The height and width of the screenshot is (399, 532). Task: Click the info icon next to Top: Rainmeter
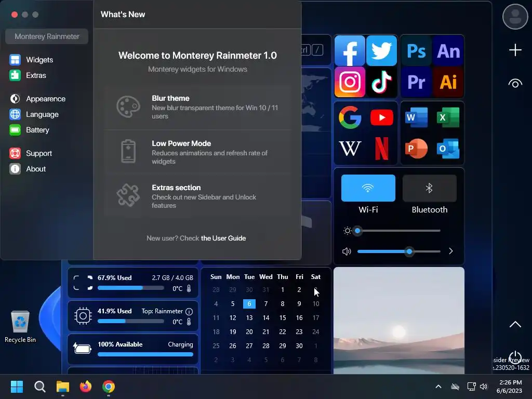(189, 311)
